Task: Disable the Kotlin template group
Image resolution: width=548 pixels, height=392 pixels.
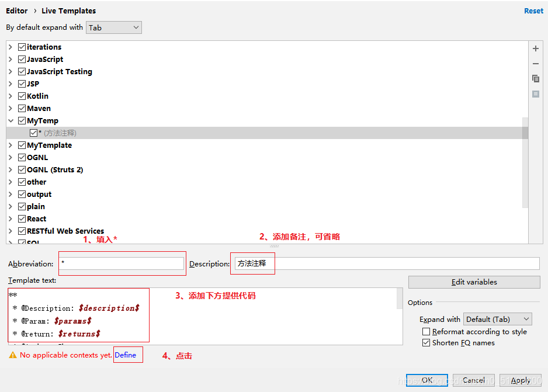Action: [x=22, y=96]
